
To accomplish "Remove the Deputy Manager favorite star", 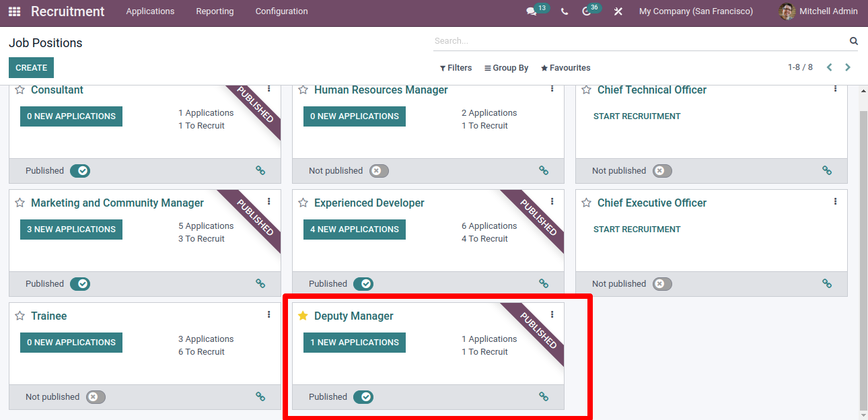I will (303, 316).
